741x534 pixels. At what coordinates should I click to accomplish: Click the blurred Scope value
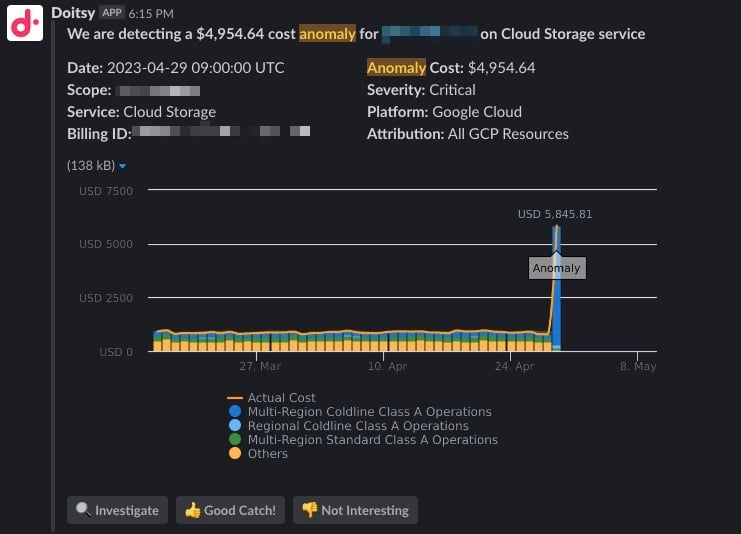coord(158,91)
